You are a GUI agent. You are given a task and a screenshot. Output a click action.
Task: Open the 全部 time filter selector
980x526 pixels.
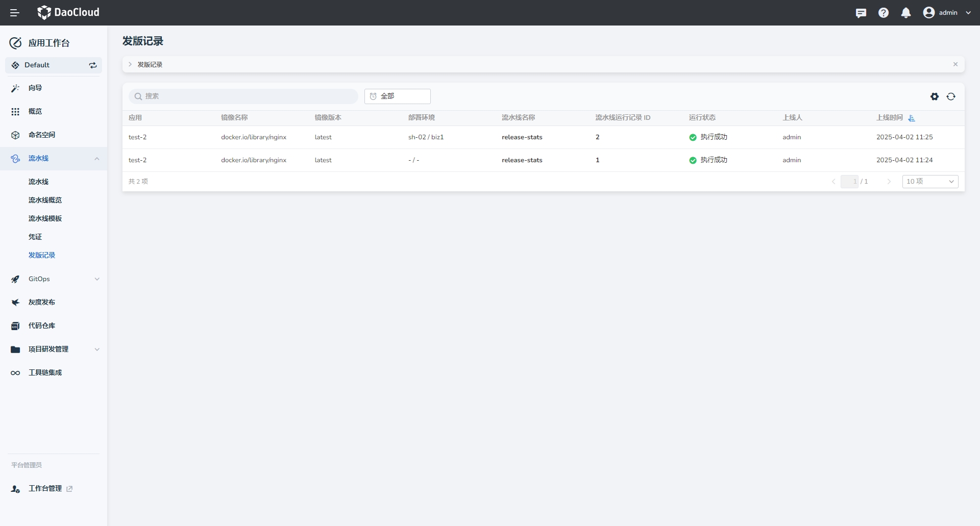click(x=397, y=96)
